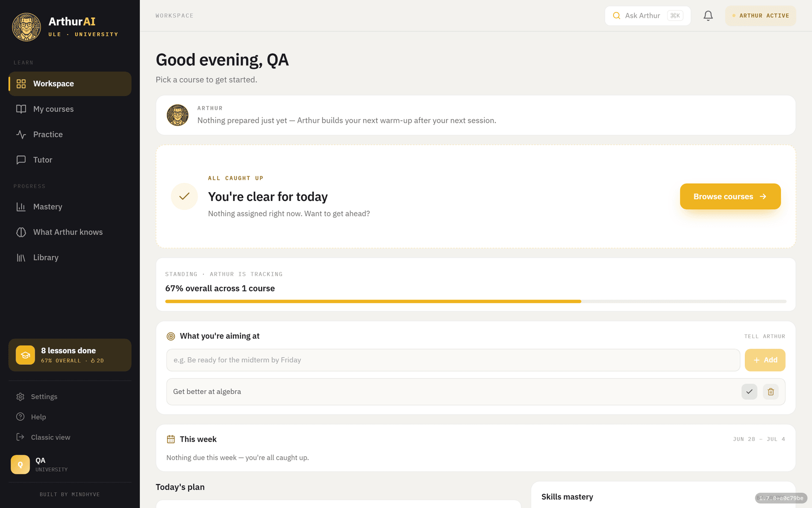812x508 pixels.
Task: Focus the goal input field
Action: (453, 360)
